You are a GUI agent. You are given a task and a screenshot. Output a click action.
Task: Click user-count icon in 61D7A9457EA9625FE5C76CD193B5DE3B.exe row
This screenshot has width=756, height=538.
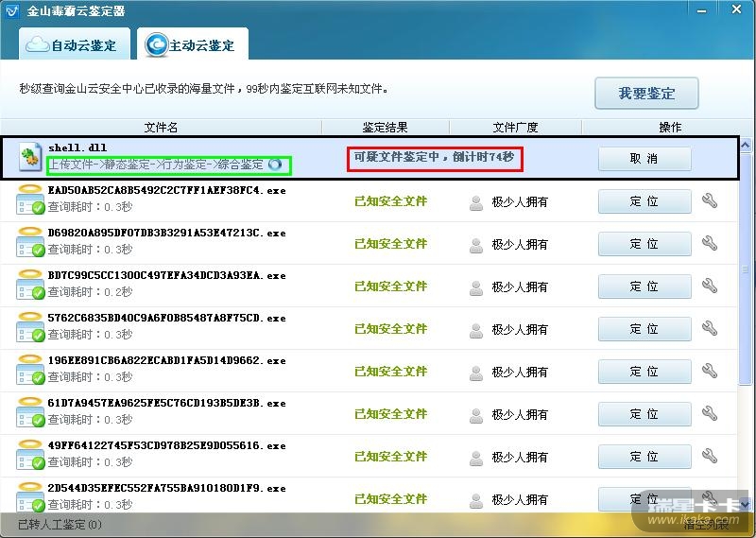tap(476, 415)
